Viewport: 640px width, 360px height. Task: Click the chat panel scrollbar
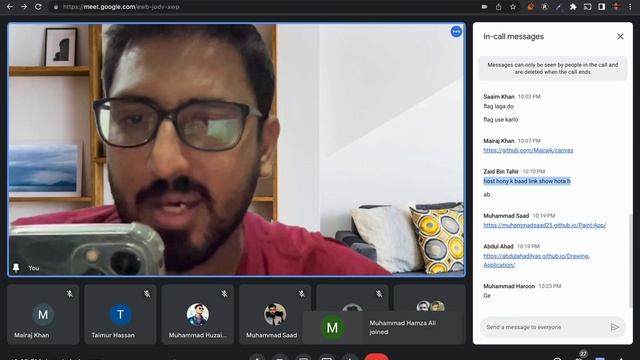click(x=631, y=260)
